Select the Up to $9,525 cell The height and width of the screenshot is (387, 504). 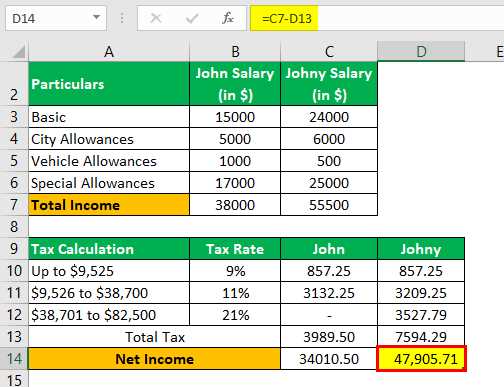[109, 271]
